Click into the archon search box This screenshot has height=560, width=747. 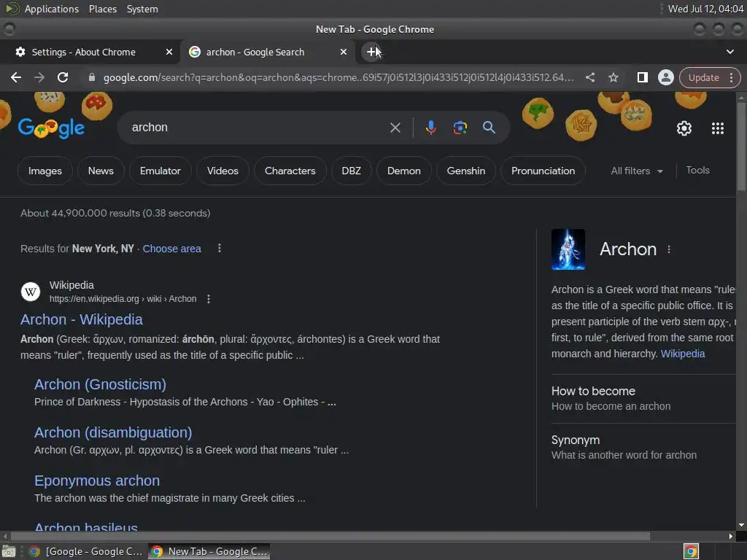258,128
